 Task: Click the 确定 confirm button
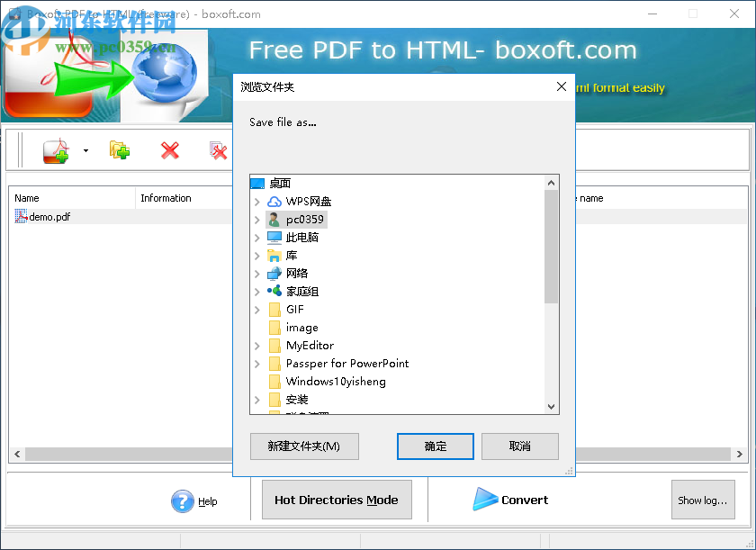[436, 446]
